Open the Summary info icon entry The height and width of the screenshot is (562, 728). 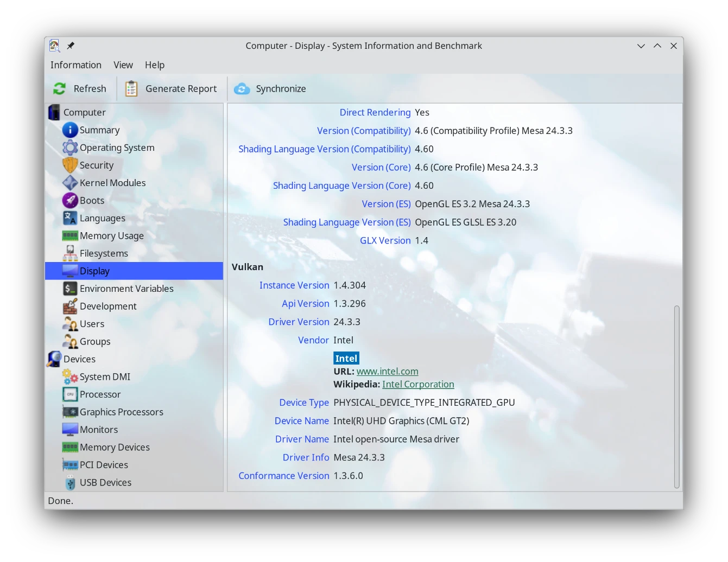click(70, 130)
